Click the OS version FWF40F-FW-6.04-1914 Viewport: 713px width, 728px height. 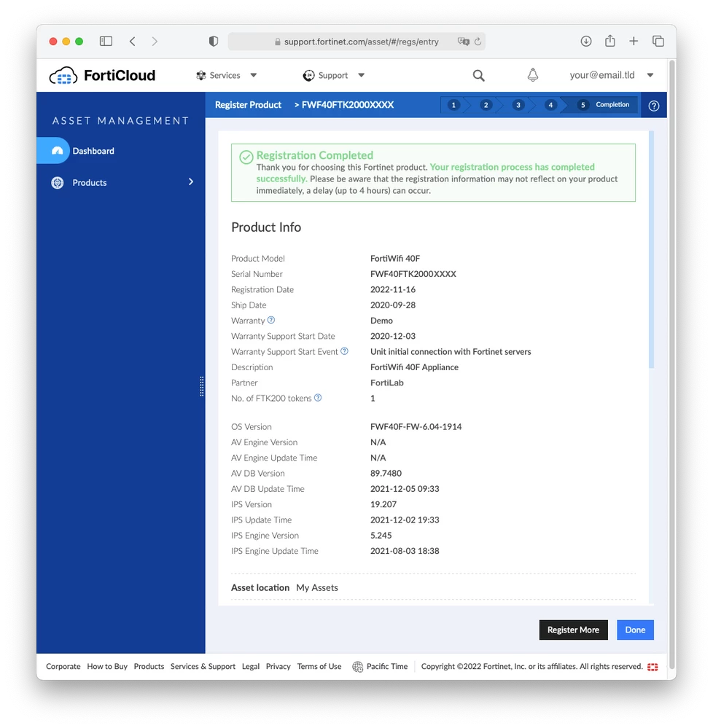pyautogui.click(x=416, y=426)
